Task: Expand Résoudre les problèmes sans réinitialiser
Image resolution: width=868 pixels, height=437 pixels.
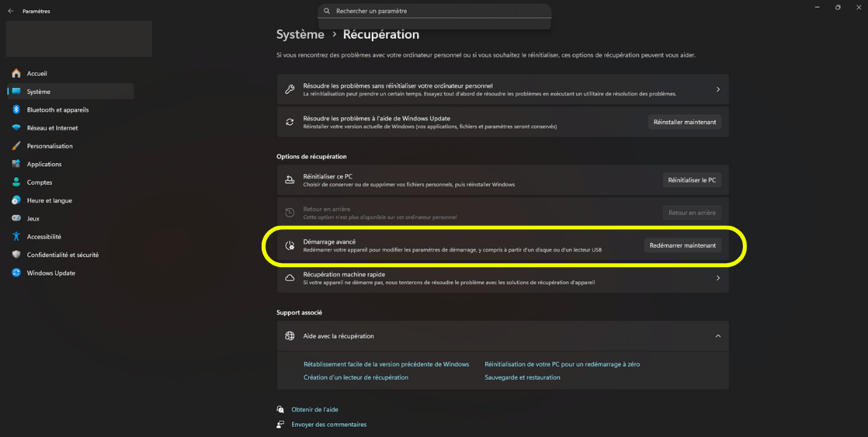Action: coord(718,89)
